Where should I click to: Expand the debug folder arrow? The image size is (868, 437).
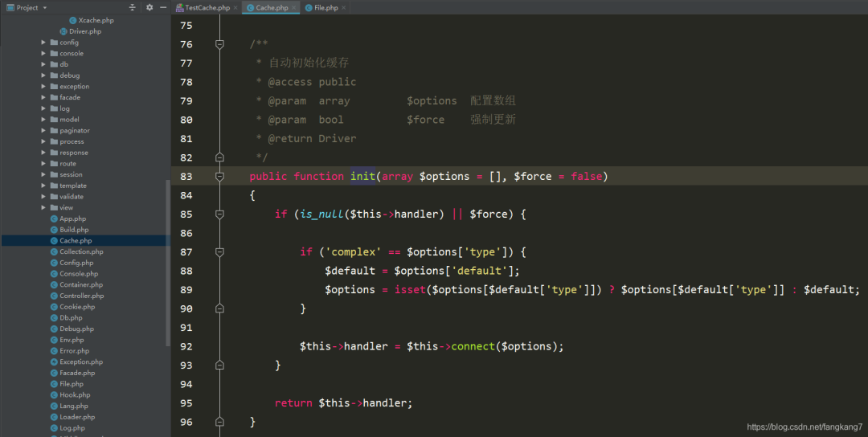coord(43,76)
